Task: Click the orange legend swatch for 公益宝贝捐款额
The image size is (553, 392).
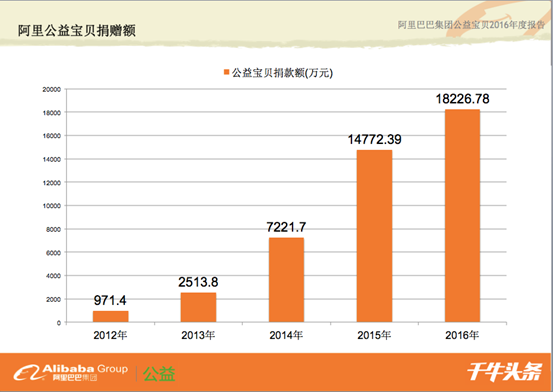Action: (226, 72)
